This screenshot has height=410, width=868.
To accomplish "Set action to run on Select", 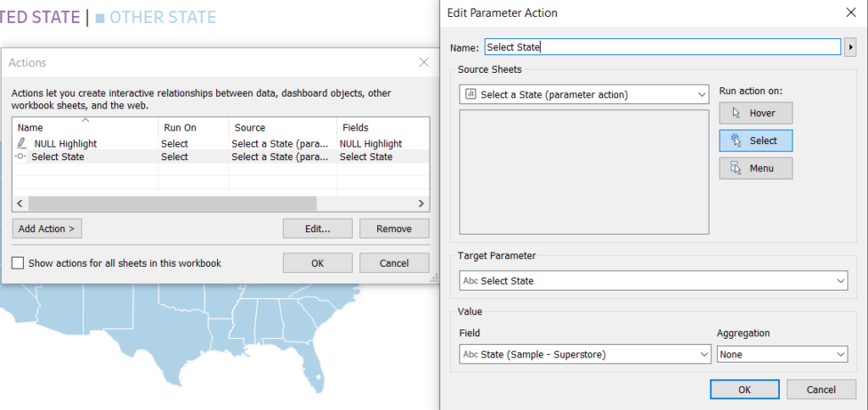I will pos(755,141).
